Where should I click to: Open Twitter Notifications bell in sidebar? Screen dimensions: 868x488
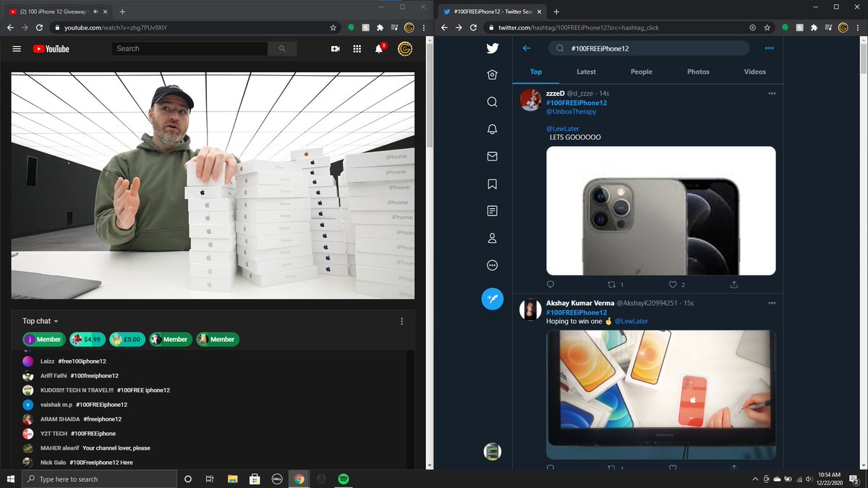(x=492, y=129)
